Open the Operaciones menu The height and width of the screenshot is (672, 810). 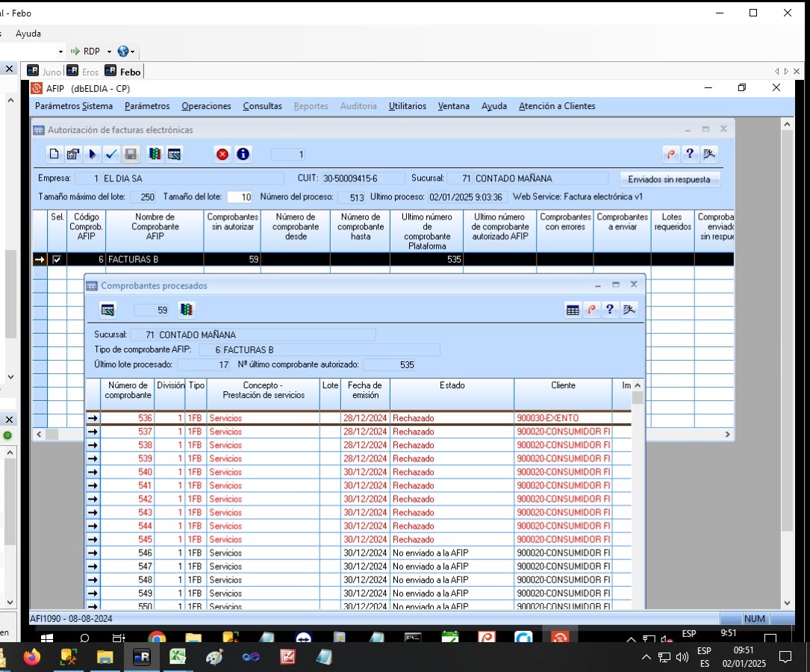tap(206, 106)
